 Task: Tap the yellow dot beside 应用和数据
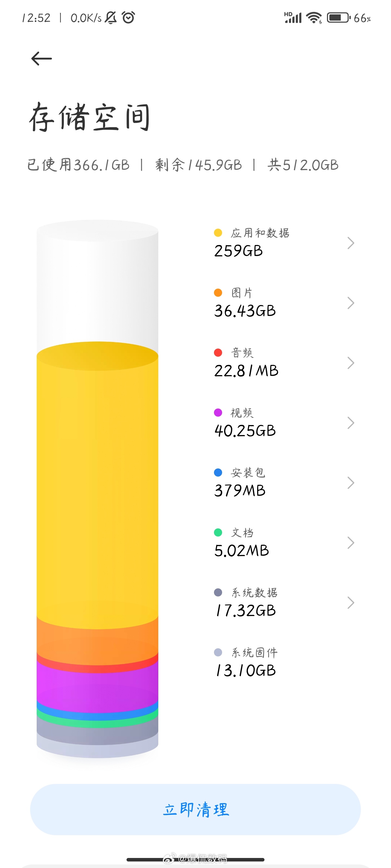[218, 233]
